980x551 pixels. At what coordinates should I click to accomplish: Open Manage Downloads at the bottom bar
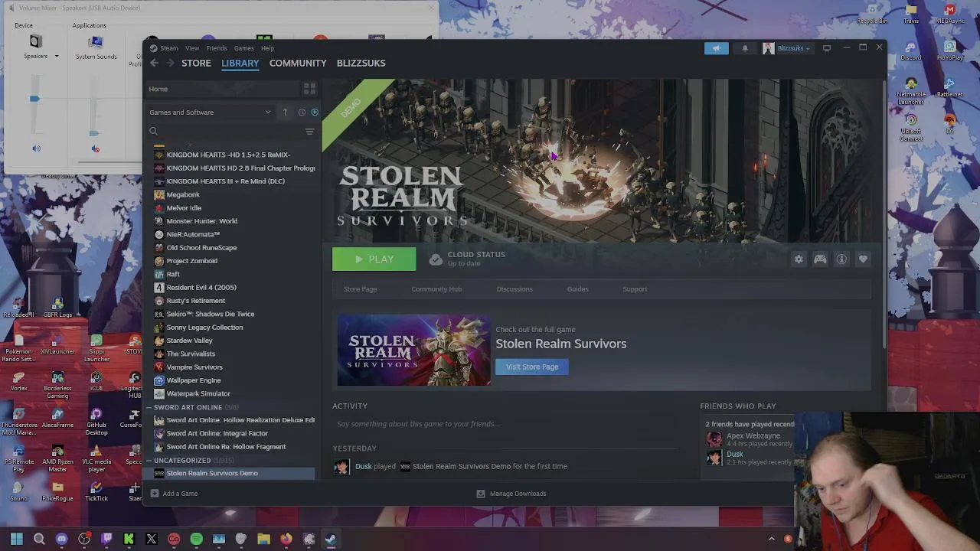[x=511, y=494]
